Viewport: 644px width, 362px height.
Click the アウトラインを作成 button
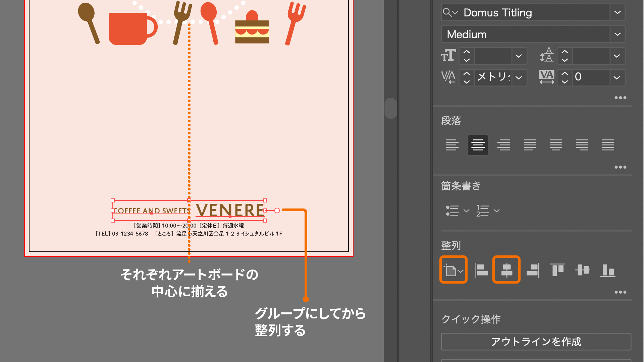tap(536, 342)
